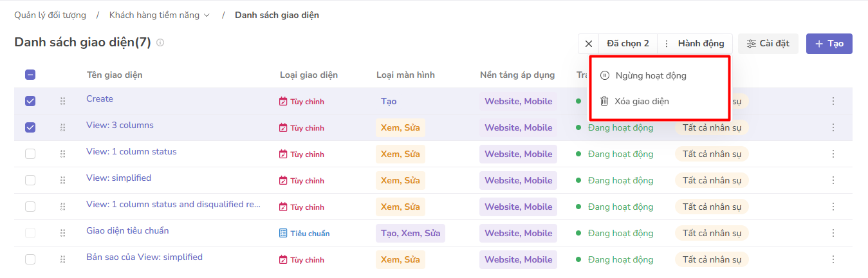Image resolution: width=868 pixels, height=278 pixels.
Task: Select Ngừng hoạt động menu option
Action: (x=651, y=75)
